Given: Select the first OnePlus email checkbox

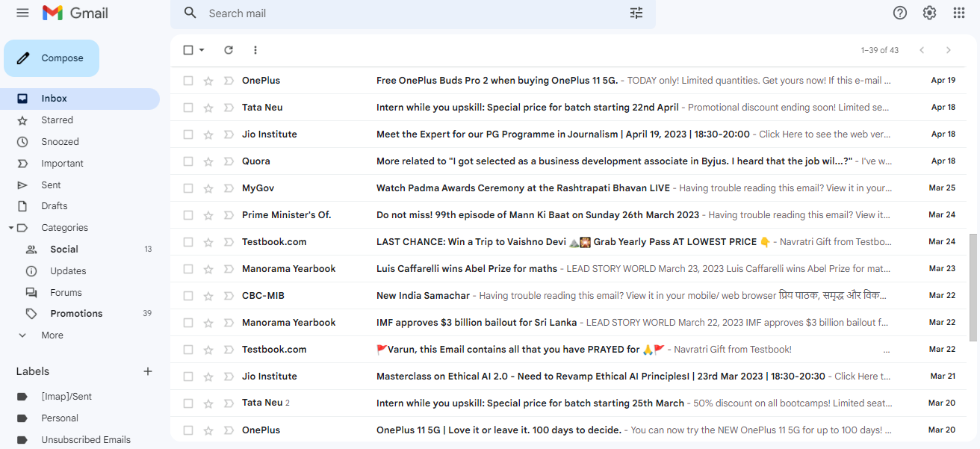Looking at the screenshot, I should (188, 81).
